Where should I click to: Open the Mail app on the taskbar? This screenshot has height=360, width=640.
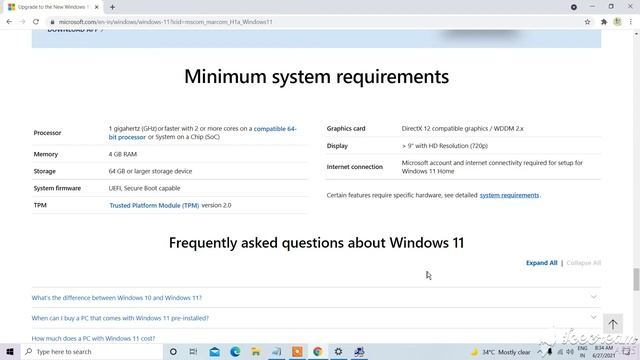point(214,351)
